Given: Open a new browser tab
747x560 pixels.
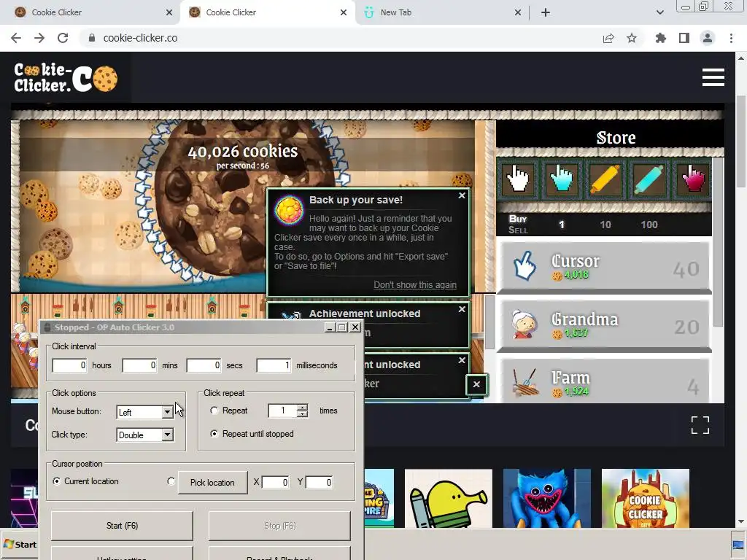Looking at the screenshot, I should (x=546, y=12).
